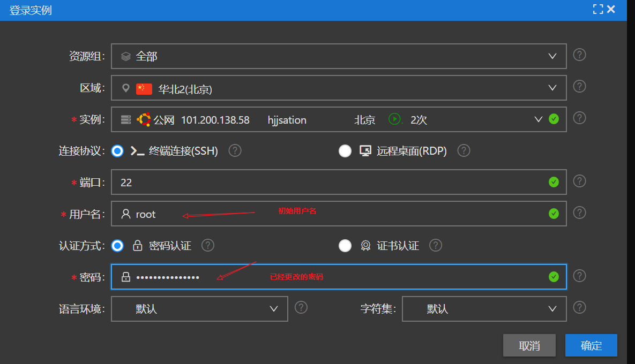Focus the 端口 input field containing 22
Screen dimensions: 635x364
[339, 182]
